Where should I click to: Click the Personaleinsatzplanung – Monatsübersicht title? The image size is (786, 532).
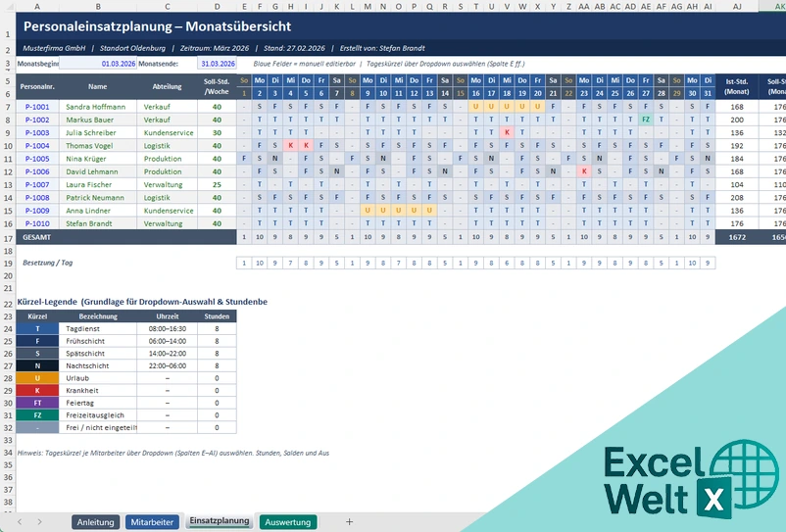(x=158, y=26)
